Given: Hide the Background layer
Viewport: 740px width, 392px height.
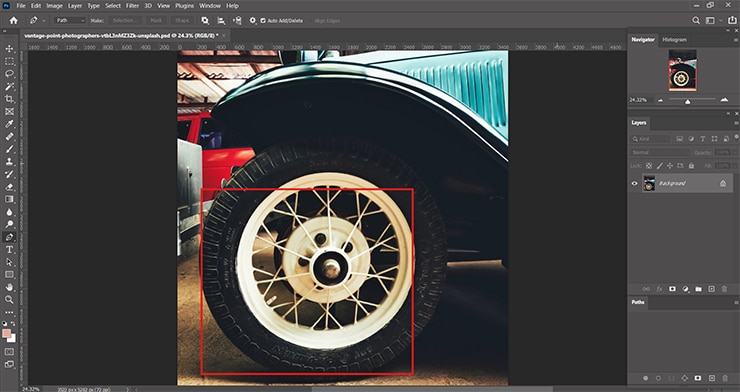Looking at the screenshot, I should (x=635, y=183).
